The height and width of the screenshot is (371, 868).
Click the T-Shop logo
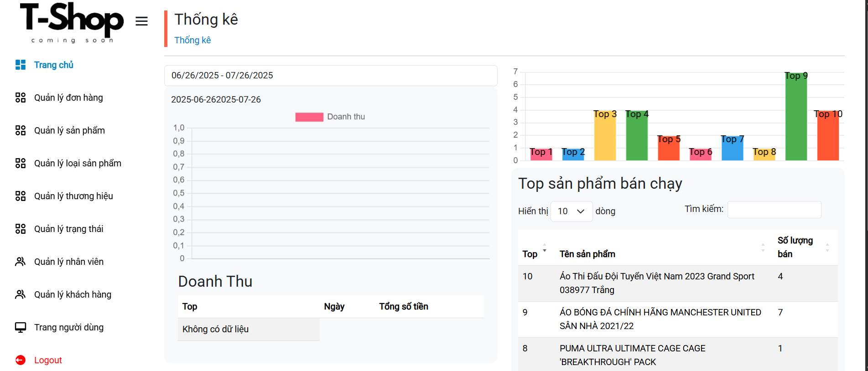tap(72, 22)
